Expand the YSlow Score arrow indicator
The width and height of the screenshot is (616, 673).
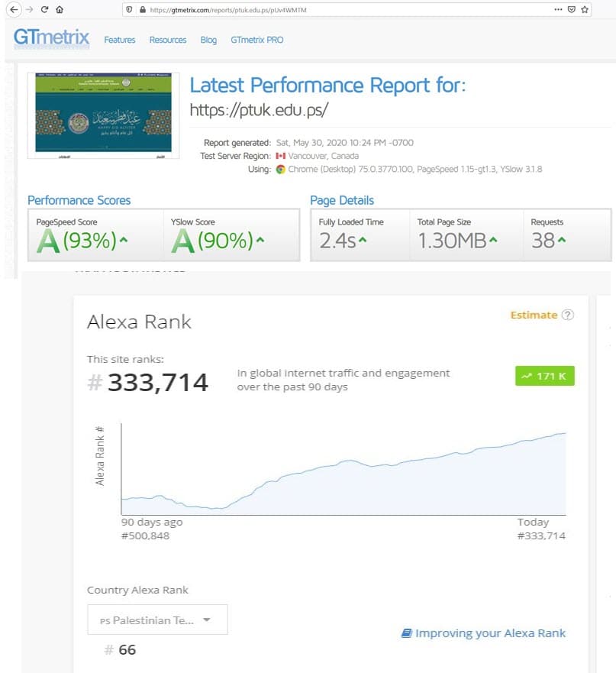pyautogui.click(x=261, y=241)
